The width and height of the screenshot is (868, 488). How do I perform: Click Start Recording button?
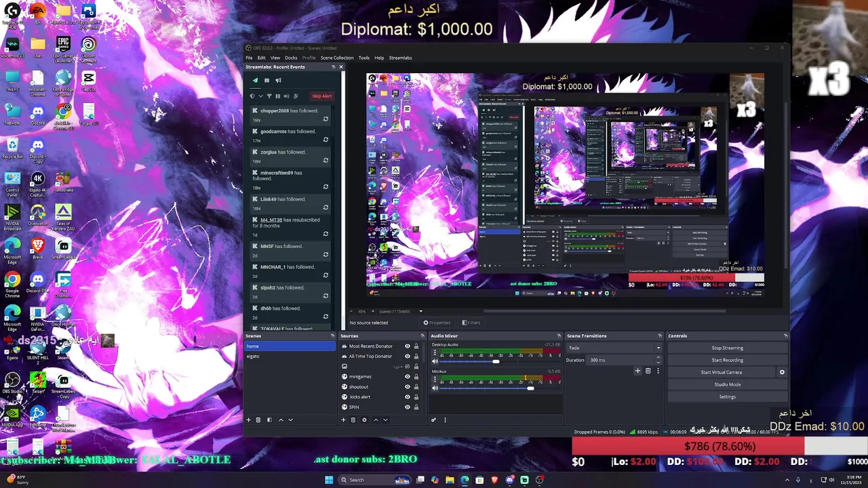tap(727, 360)
